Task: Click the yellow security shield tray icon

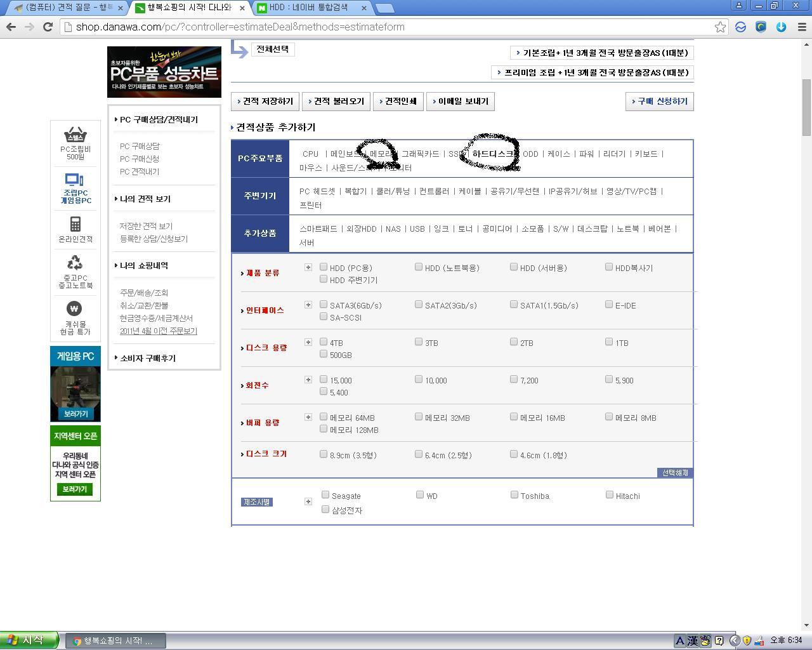Action: [x=747, y=640]
